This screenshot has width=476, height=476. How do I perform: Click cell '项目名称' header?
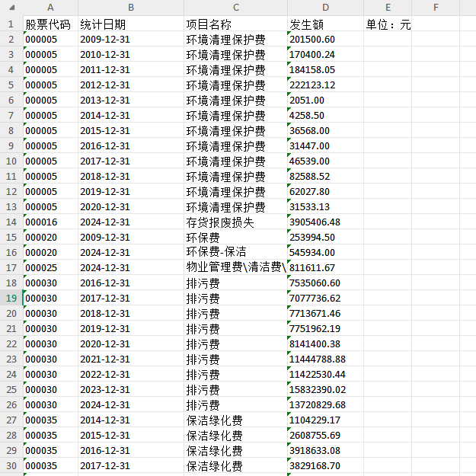[235, 24]
